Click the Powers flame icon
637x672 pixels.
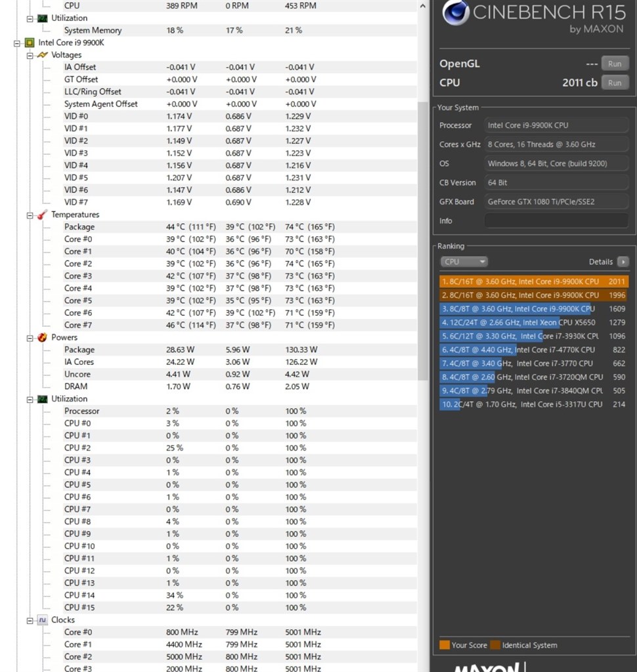(42, 337)
